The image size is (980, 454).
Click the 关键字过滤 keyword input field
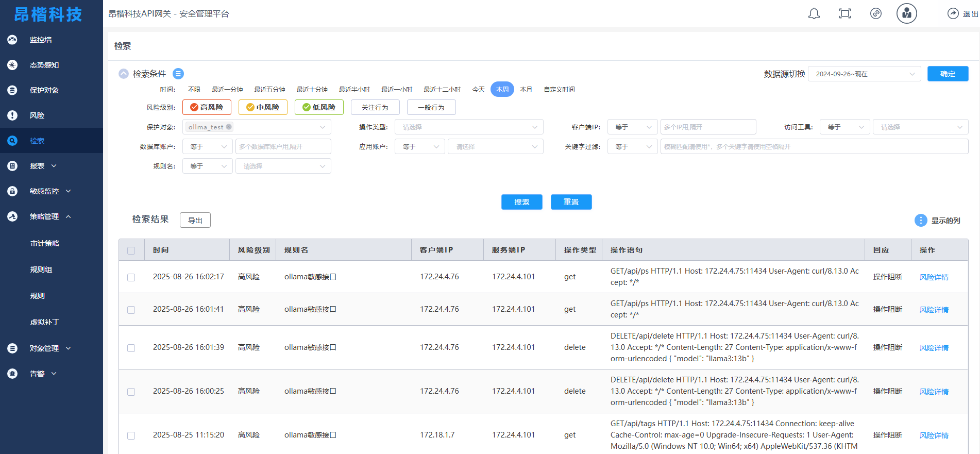[x=814, y=147]
